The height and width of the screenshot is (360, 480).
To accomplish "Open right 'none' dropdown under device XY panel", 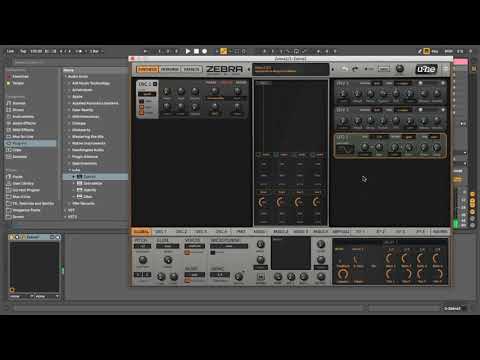I will pyautogui.click(x=47, y=296).
